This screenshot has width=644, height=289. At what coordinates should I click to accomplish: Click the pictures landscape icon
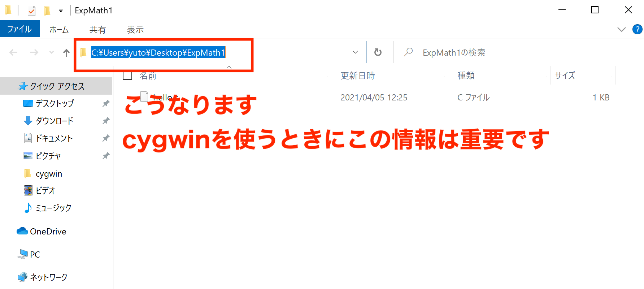click(x=28, y=156)
